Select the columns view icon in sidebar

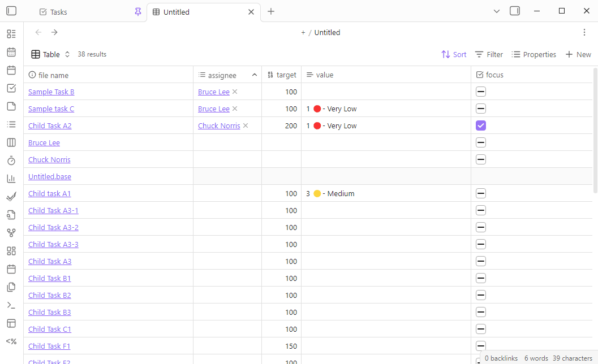[x=11, y=142]
